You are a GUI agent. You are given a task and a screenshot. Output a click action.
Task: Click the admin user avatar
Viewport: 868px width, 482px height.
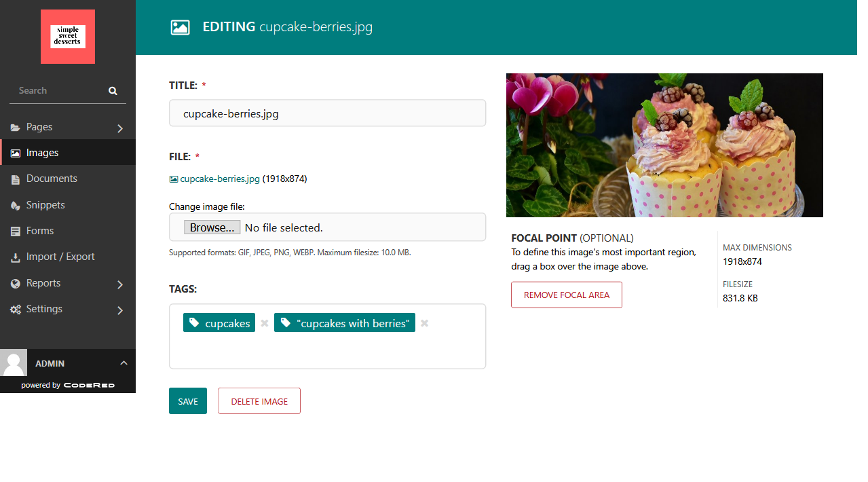click(14, 363)
